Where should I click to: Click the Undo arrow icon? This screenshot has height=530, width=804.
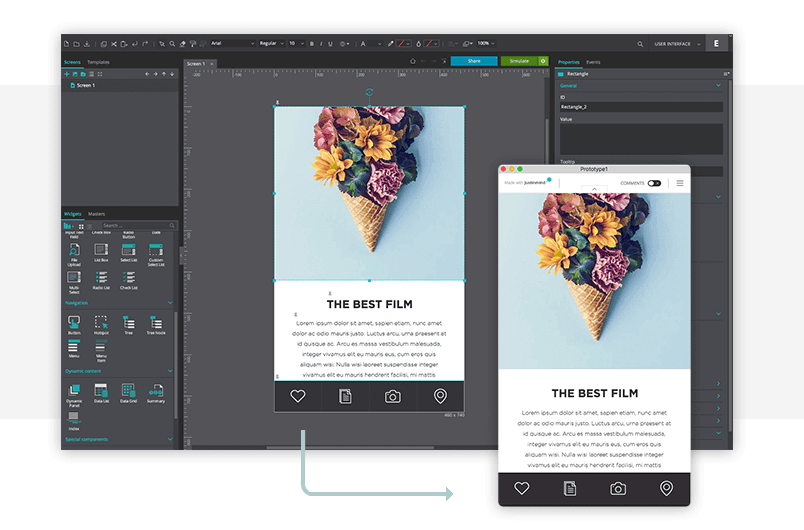pos(135,44)
